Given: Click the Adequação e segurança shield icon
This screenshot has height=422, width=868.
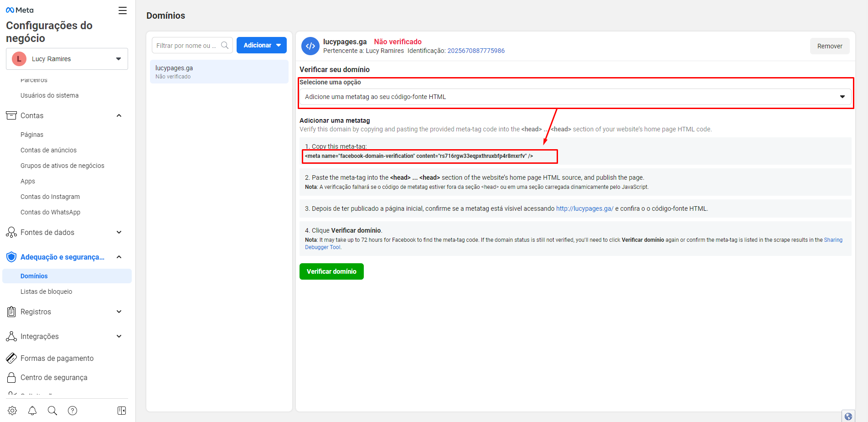Looking at the screenshot, I should pyautogui.click(x=11, y=257).
